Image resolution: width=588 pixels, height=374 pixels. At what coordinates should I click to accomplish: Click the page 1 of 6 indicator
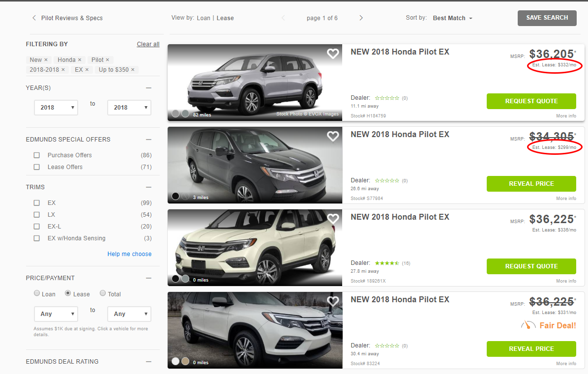pos(322,18)
